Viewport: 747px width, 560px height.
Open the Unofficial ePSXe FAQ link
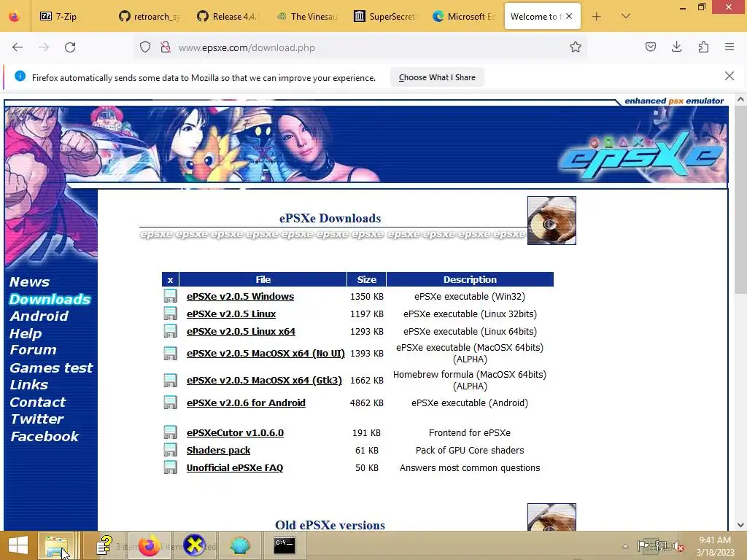pyautogui.click(x=234, y=467)
